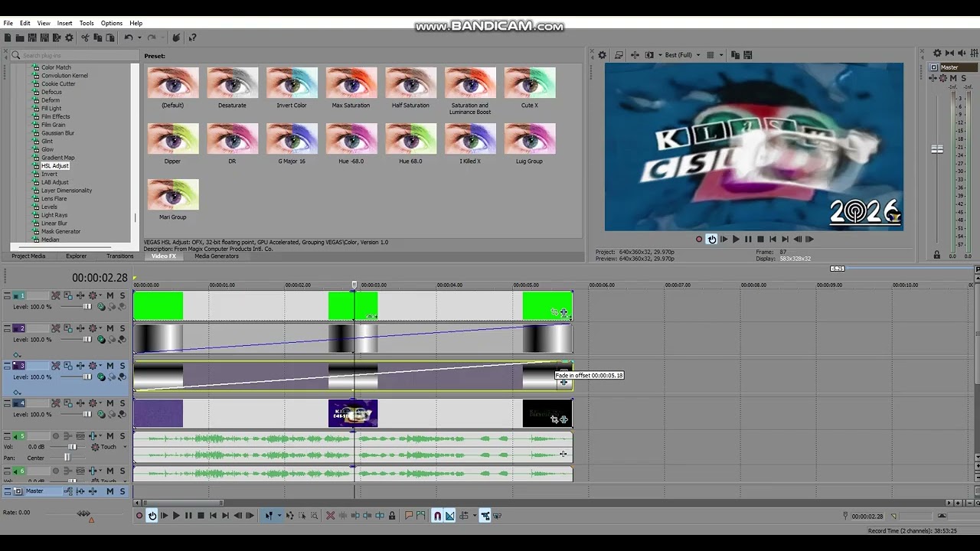Switch to the Project Media tab
Viewport: 980px width, 551px height.
[x=28, y=256]
